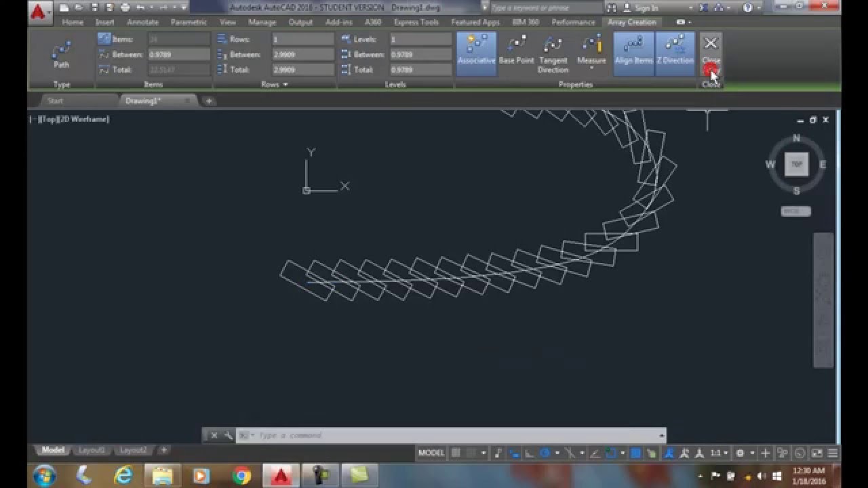Click the search keyword or phrase box
Screen dimensions: 868x488
(x=546, y=8)
